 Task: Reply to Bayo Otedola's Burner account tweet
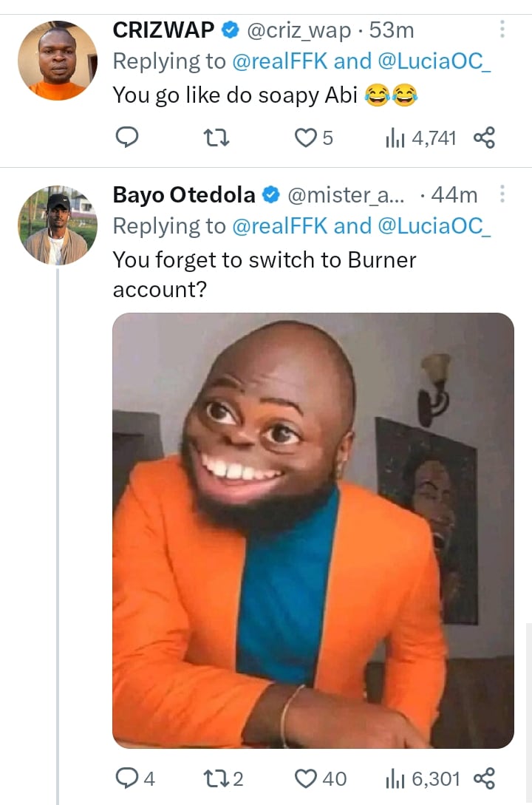pos(129,778)
